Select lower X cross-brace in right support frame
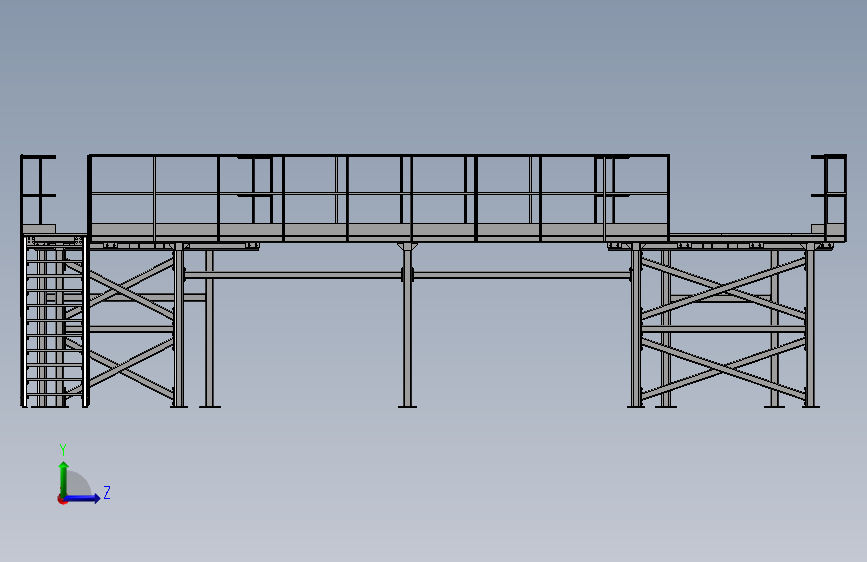The width and height of the screenshot is (867, 562). coord(723,369)
